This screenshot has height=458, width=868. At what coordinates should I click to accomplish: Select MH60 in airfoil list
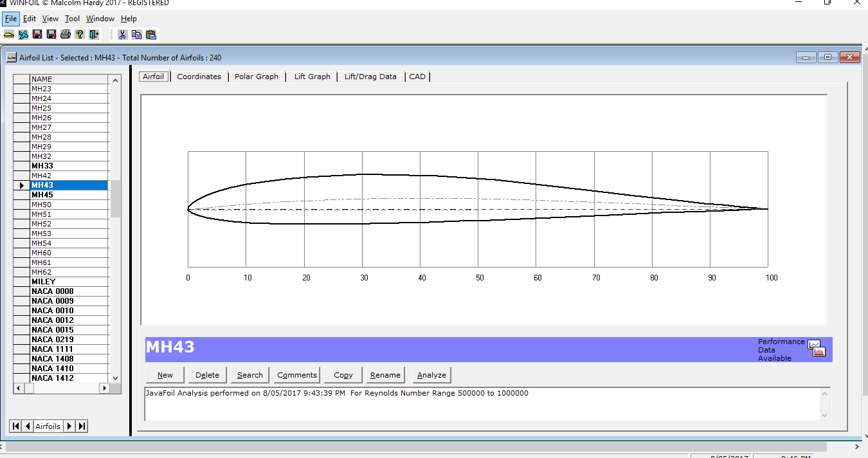(69, 253)
